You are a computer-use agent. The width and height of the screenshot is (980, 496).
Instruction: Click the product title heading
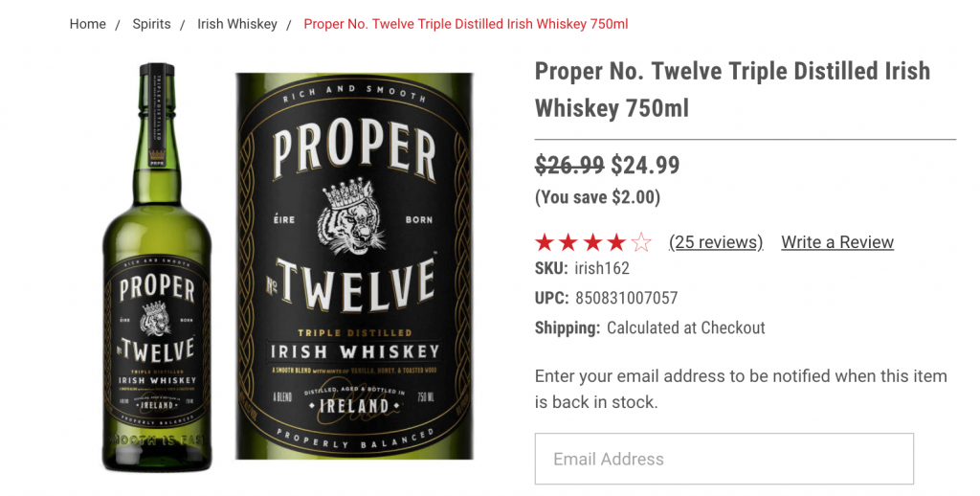(732, 89)
